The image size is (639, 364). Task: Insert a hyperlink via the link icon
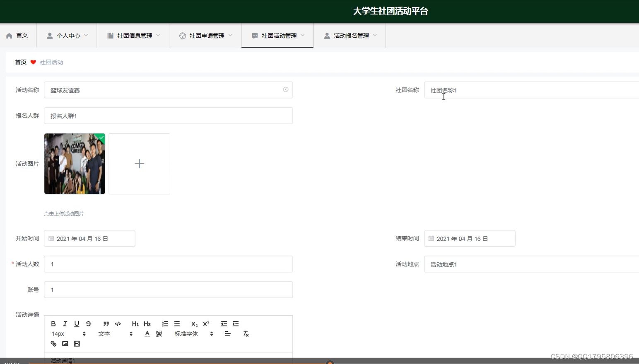tap(53, 344)
